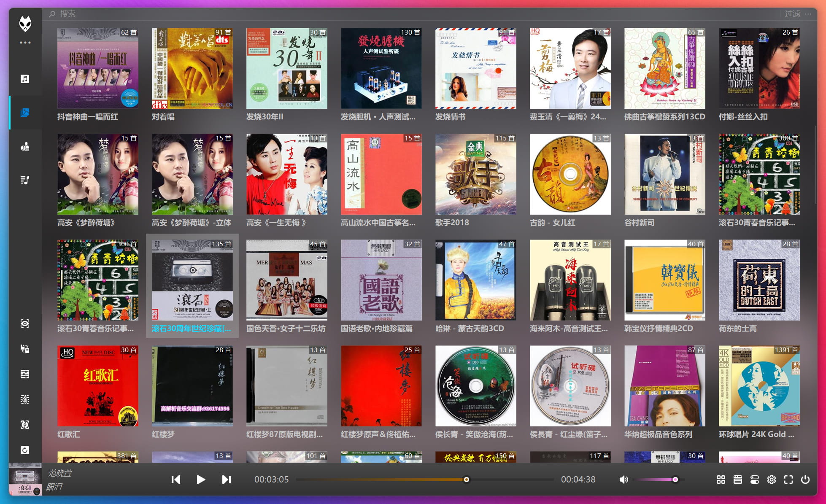
Task: Select the 红楼梦 album cover
Action: [192, 385]
